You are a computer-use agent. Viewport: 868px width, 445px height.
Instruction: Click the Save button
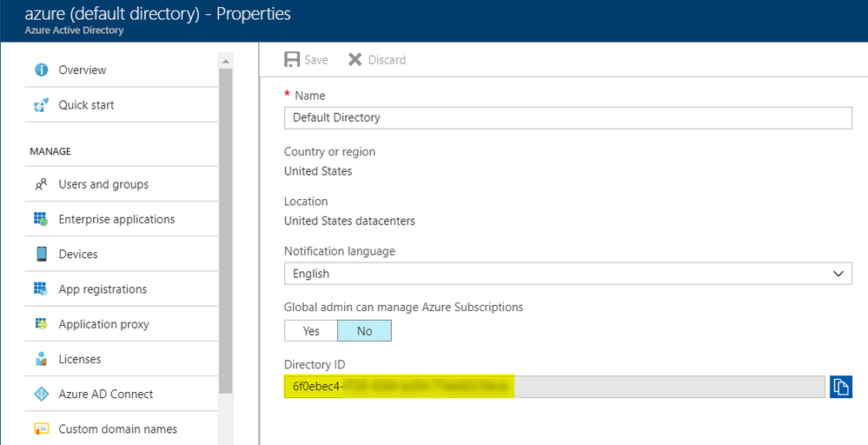coord(307,60)
